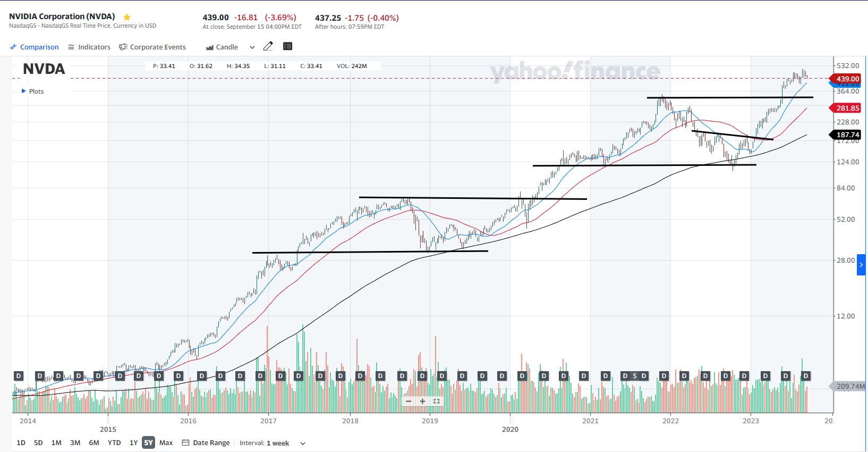868x452 pixels.
Task: Open the Corporate Events menu
Action: pyautogui.click(x=152, y=47)
